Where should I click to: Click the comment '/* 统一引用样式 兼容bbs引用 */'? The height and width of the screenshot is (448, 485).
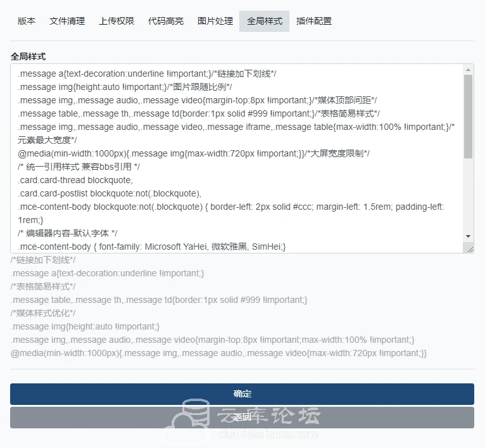pos(79,167)
